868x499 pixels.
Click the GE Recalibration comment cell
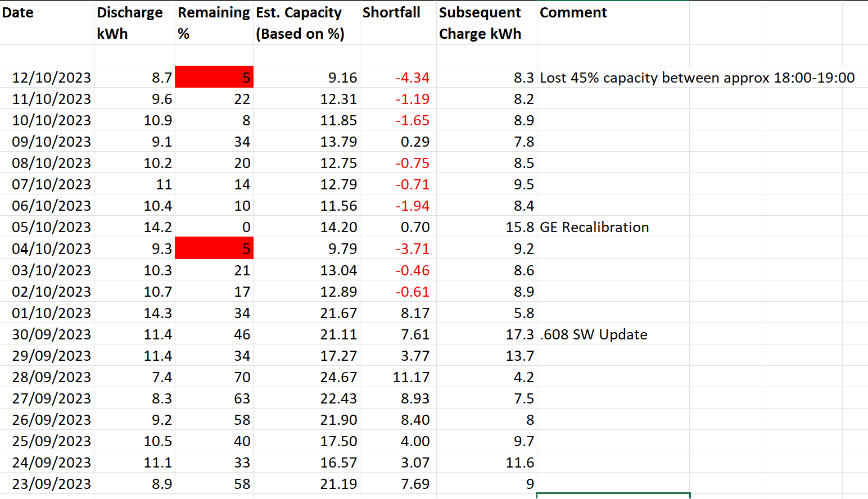click(x=613, y=227)
